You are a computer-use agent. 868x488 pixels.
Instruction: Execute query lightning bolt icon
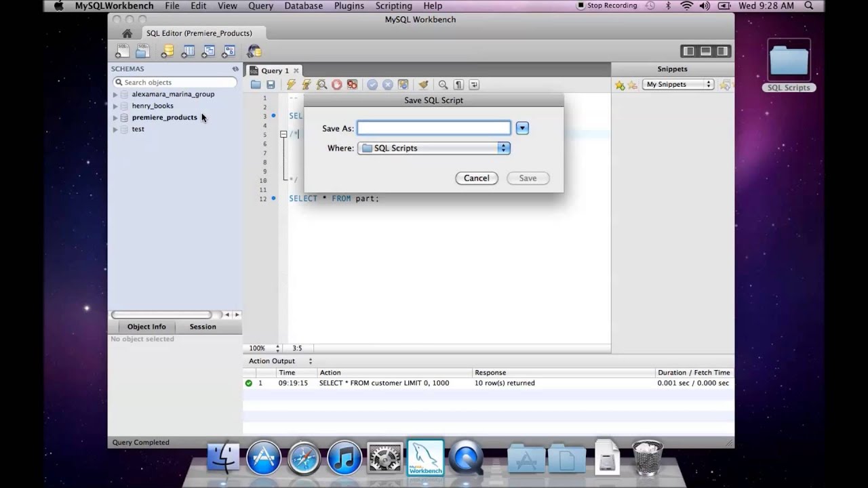[291, 85]
